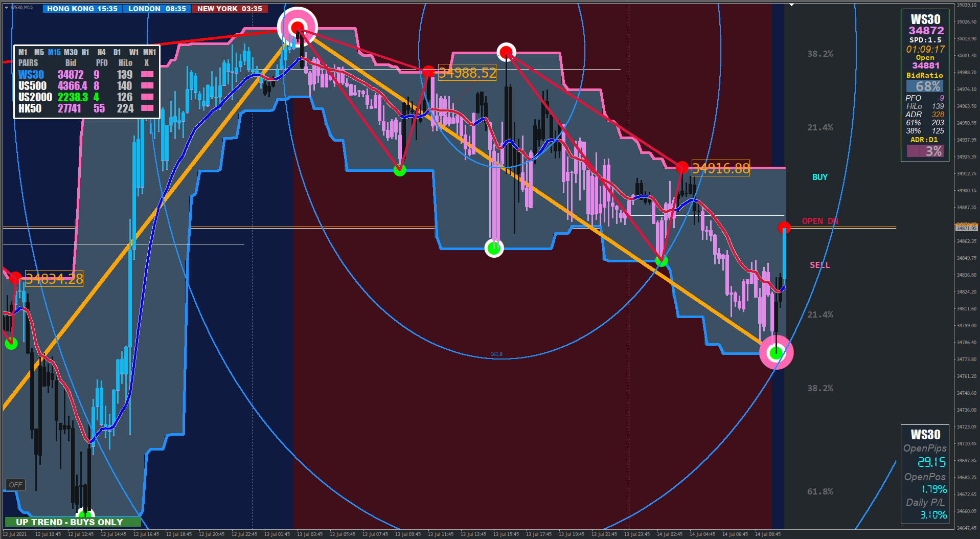Image resolution: width=980 pixels, height=539 pixels.
Task: Switch to the M1 timeframe
Action: (x=22, y=52)
